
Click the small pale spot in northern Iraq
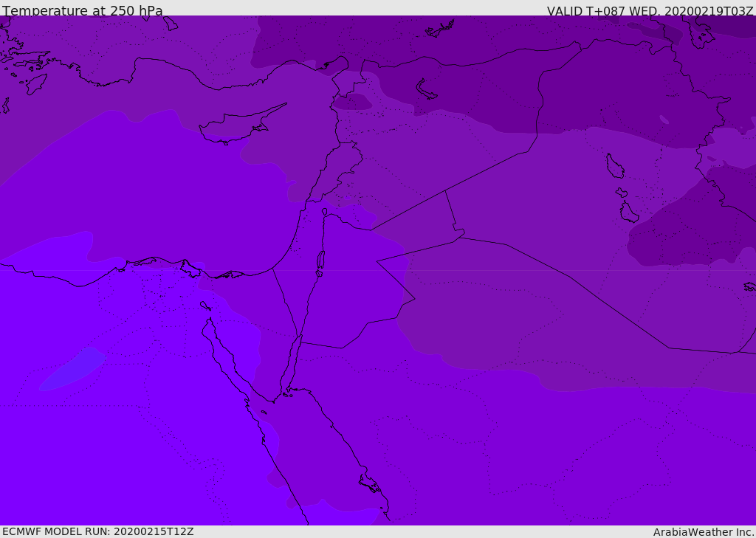[664, 120]
